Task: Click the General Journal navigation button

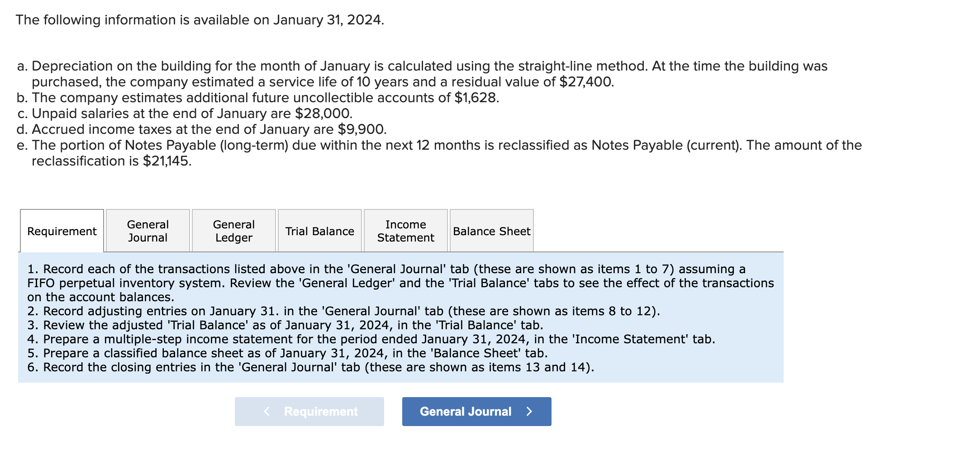Action: point(476,411)
